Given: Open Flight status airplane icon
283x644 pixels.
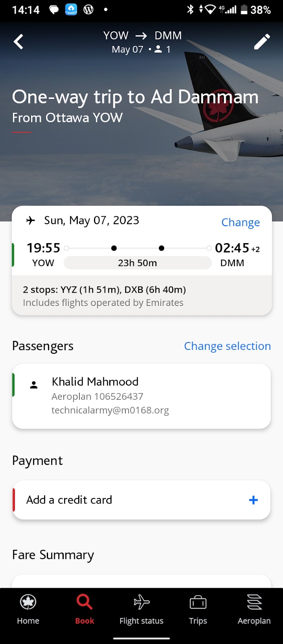Looking at the screenshot, I should tap(141, 602).
